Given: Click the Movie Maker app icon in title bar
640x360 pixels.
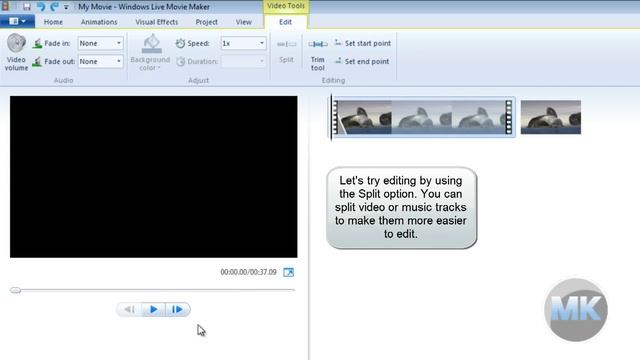Looking at the screenshot, I should click(5, 7).
